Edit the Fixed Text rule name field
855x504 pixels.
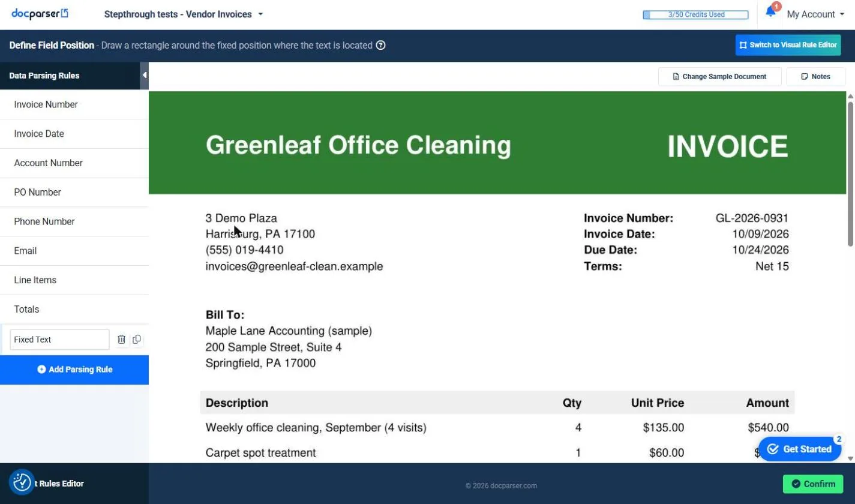59,340
